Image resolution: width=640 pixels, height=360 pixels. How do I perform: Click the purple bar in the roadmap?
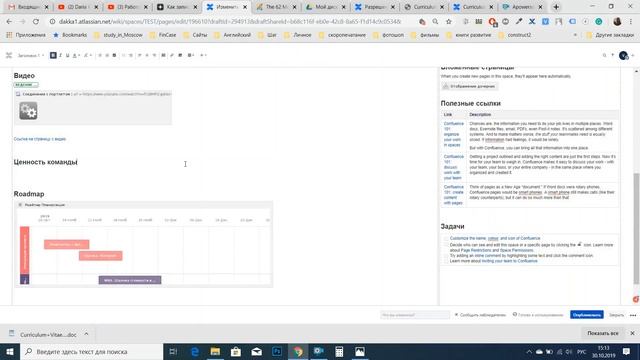point(130,280)
